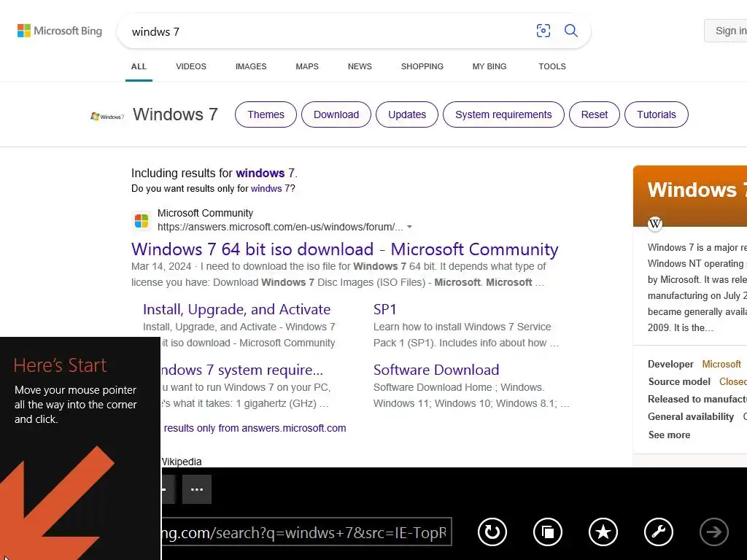
Task: Select the Updates chip
Action: click(407, 114)
